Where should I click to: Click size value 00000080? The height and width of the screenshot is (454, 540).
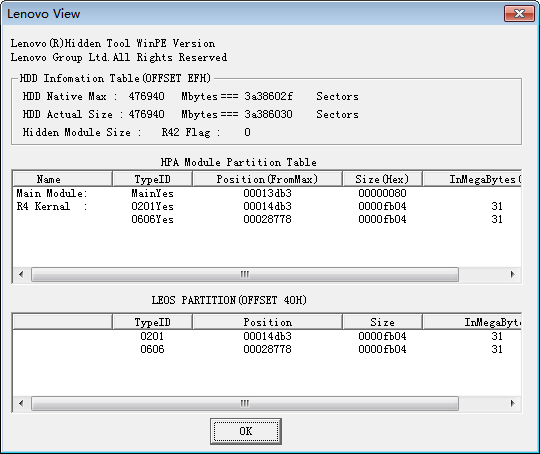382,193
